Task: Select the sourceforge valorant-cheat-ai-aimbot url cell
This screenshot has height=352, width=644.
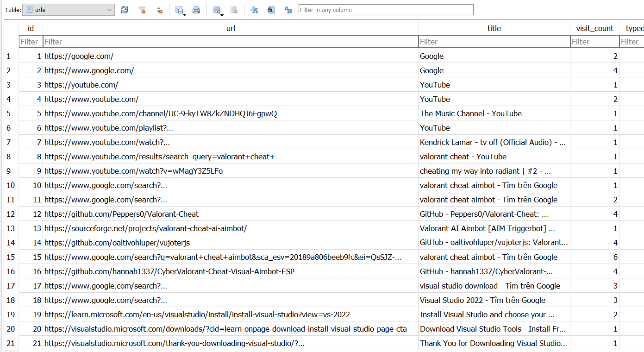Action: [x=231, y=228]
